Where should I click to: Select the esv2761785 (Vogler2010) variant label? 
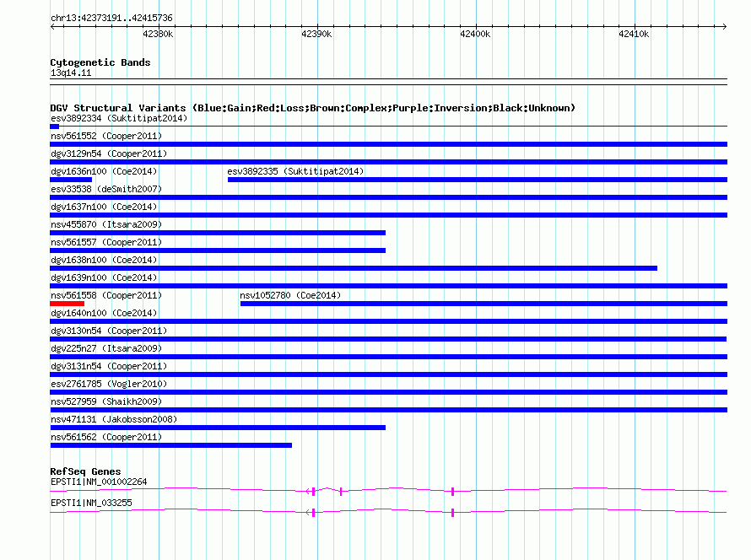tap(109, 384)
